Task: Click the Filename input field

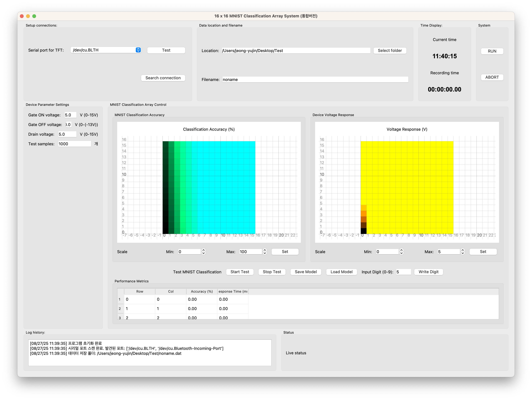Action: [x=315, y=80]
